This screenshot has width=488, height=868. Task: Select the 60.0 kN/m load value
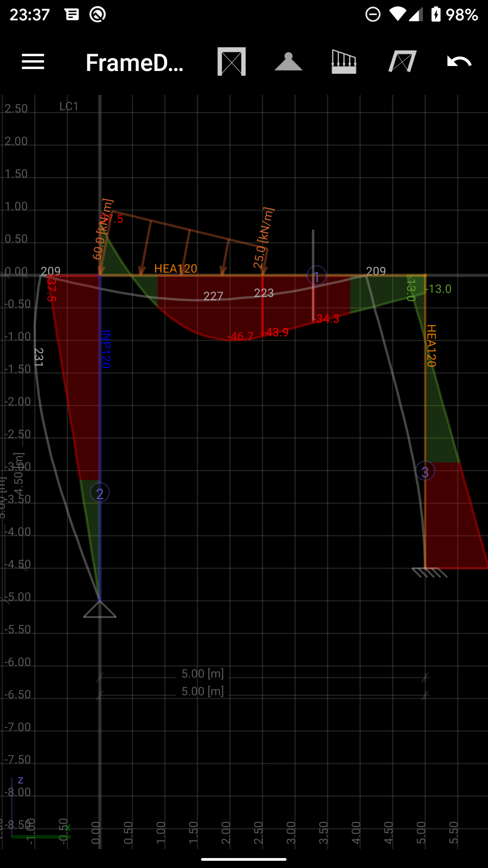(102, 230)
